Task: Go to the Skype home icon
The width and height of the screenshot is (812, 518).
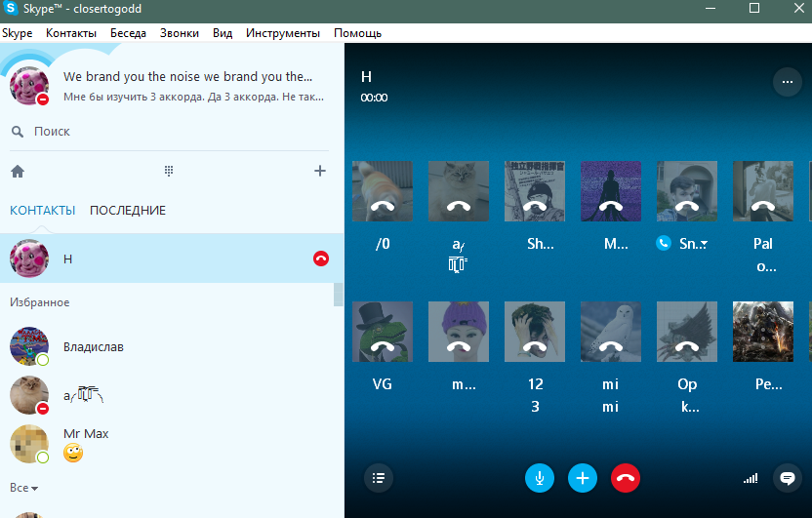Action: pos(18,172)
